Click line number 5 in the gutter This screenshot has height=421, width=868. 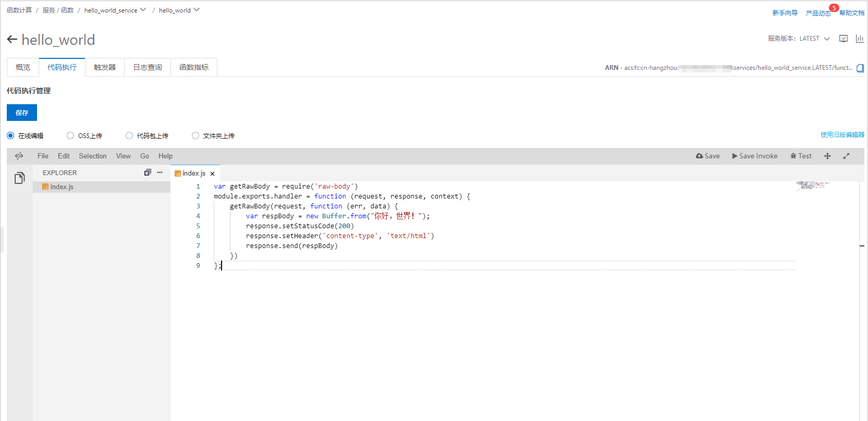(x=198, y=226)
